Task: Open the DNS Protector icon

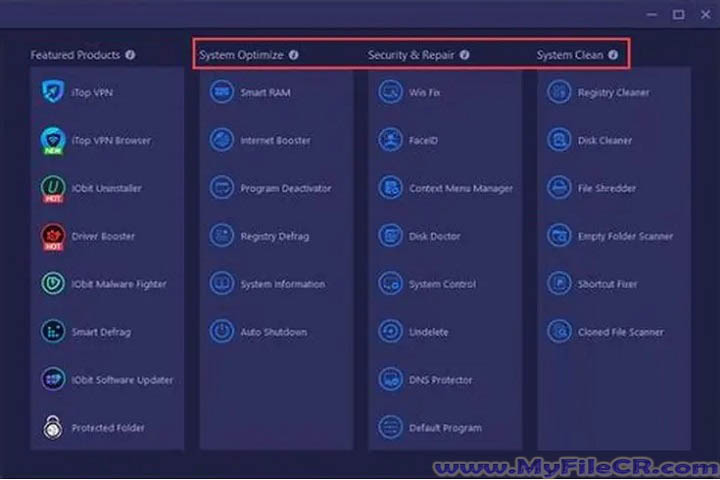Action: click(x=390, y=379)
